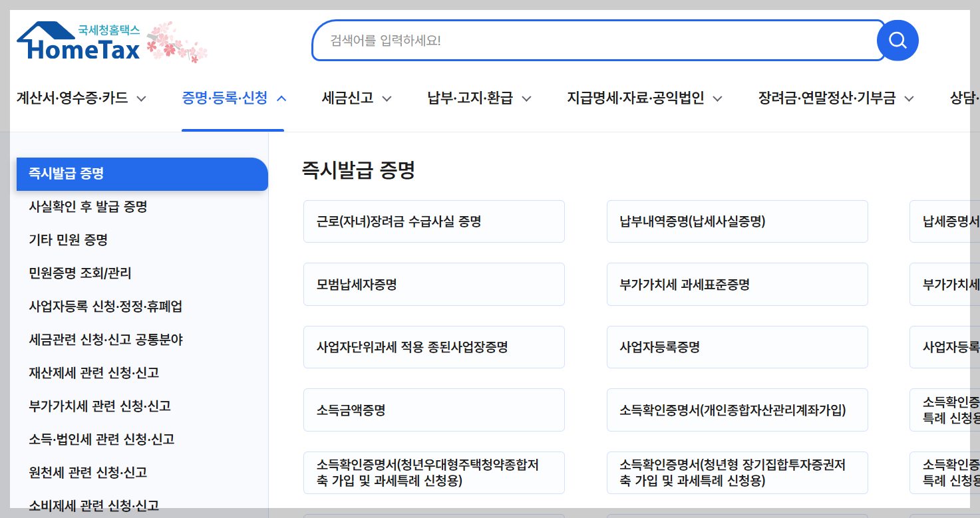Click the search magnifier icon

[x=897, y=40]
